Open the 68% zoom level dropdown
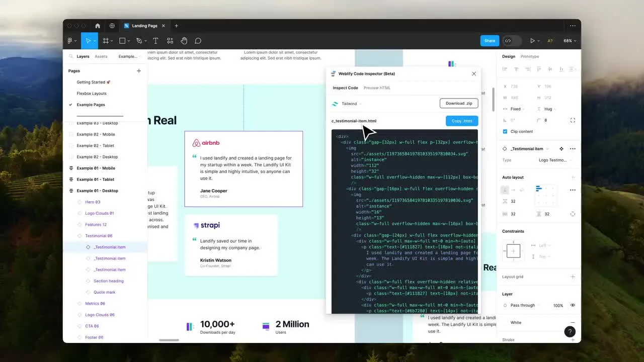The width and height of the screenshot is (644, 362). [570, 41]
